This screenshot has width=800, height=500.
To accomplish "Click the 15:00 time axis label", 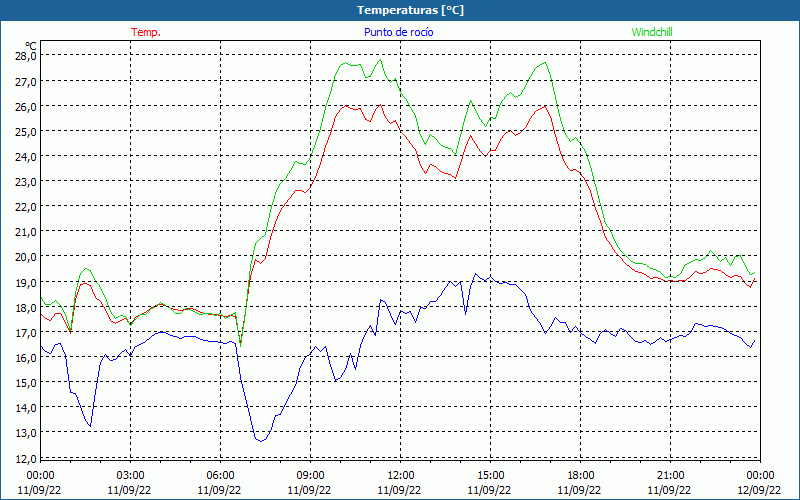I will (490, 476).
